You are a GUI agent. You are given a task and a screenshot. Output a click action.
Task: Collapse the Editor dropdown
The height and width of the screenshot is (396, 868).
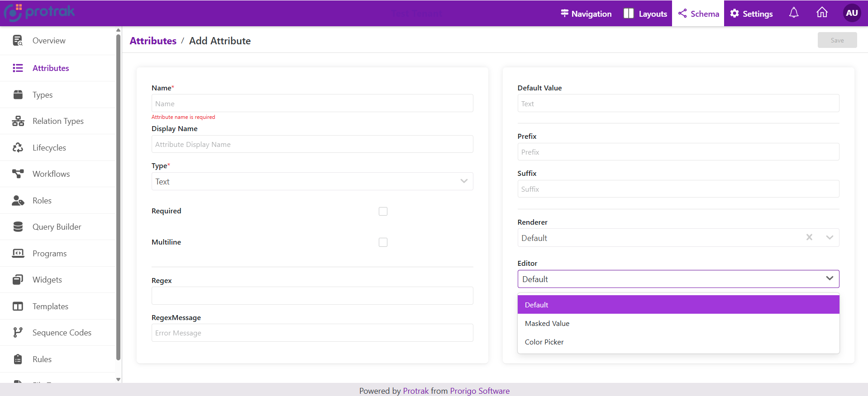[x=829, y=278]
